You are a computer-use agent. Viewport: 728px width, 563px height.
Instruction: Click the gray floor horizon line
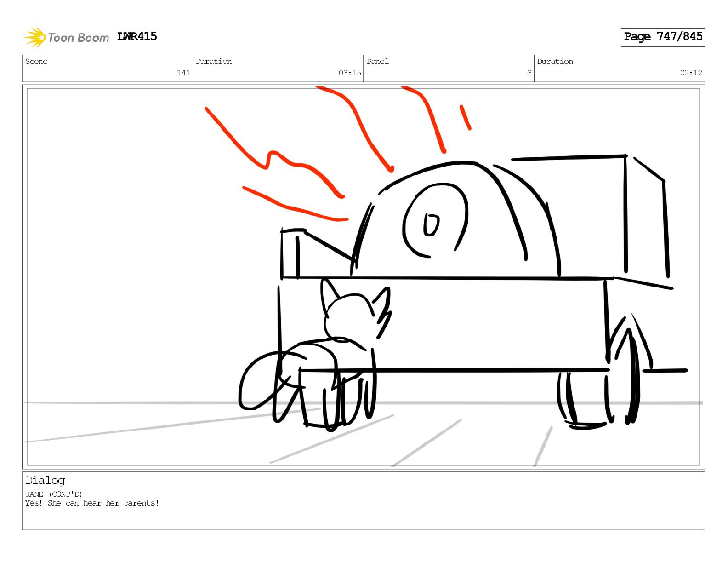[x=363, y=403]
